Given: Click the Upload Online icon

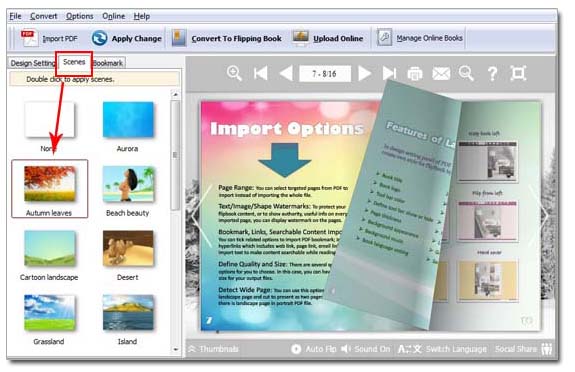Looking at the screenshot, I should coord(300,38).
